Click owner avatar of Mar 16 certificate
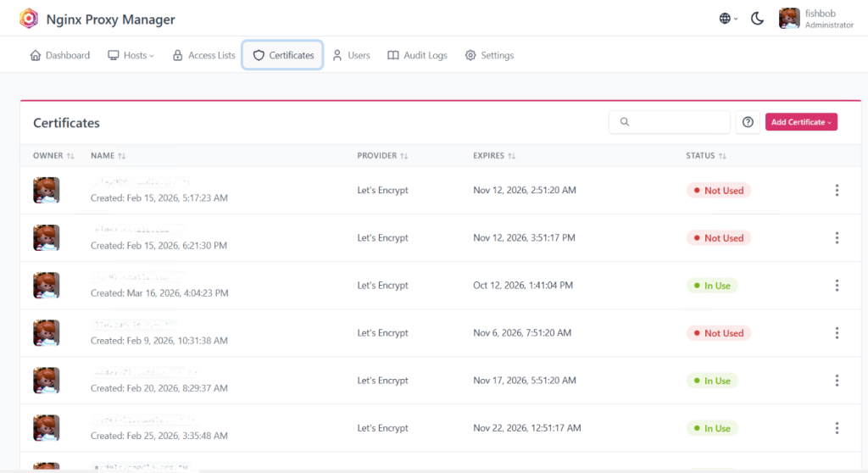This screenshot has width=868, height=473. pyautogui.click(x=46, y=285)
